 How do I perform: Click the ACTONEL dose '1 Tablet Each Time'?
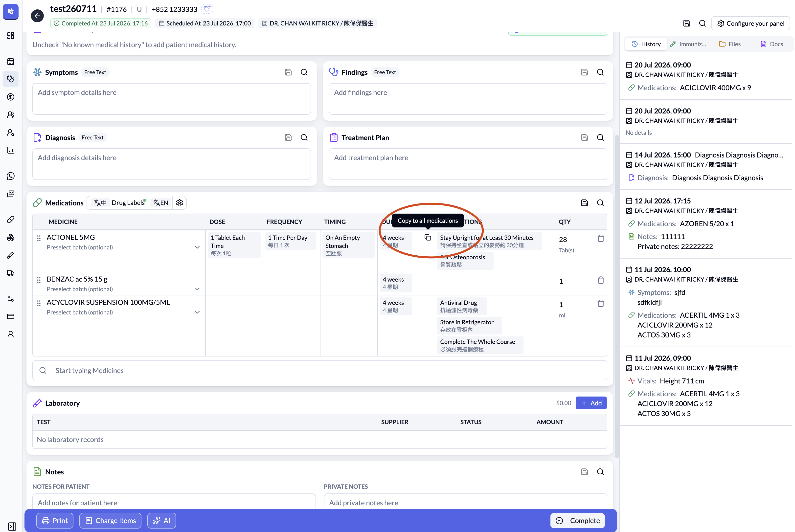[234, 245]
